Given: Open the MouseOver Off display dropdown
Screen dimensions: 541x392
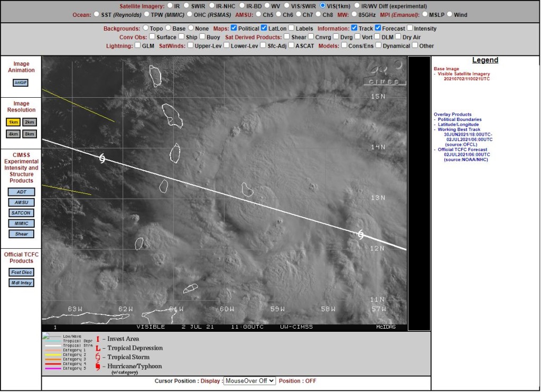Looking at the screenshot, I should point(249,380).
